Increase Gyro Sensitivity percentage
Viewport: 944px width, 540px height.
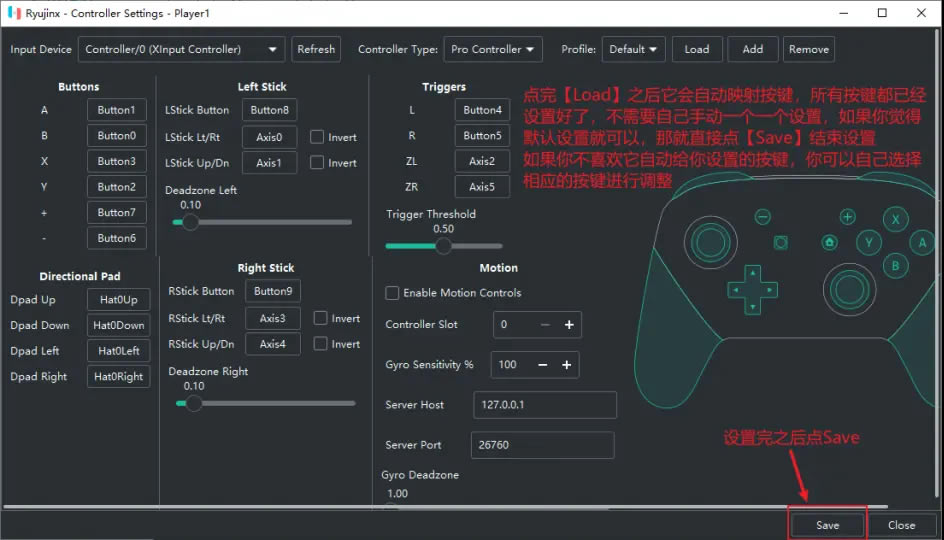[x=567, y=365]
